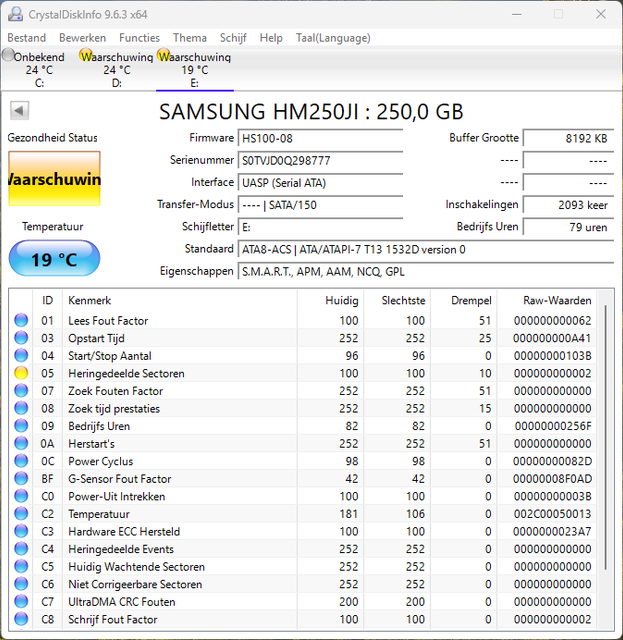Image resolution: width=623 pixels, height=640 pixels.
Task: Click the Schijfletter field E:
Action: click(x=320, y=227)
